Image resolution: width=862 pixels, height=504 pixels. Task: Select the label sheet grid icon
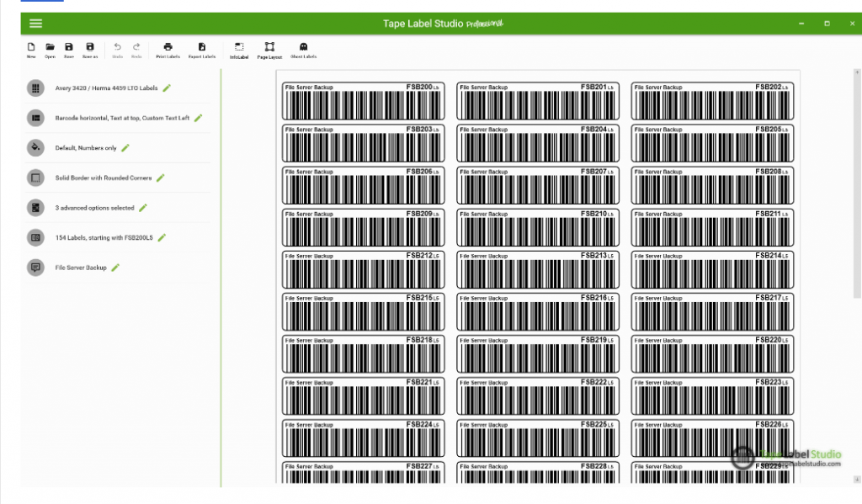(x=35, y=88)
